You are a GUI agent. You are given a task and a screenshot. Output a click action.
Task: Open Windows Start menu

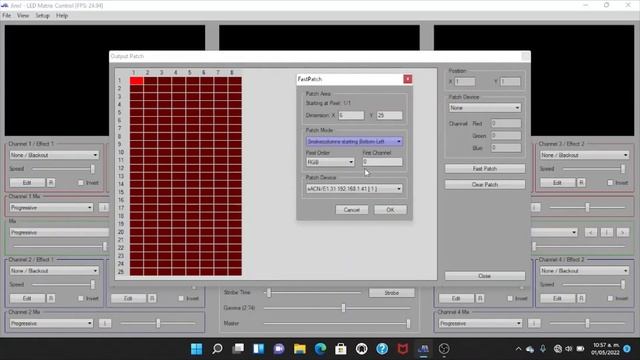pyautogui.click(x=196, y=349)
